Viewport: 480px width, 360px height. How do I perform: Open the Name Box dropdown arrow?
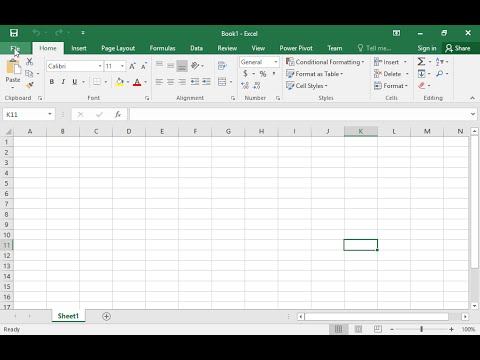50,114
